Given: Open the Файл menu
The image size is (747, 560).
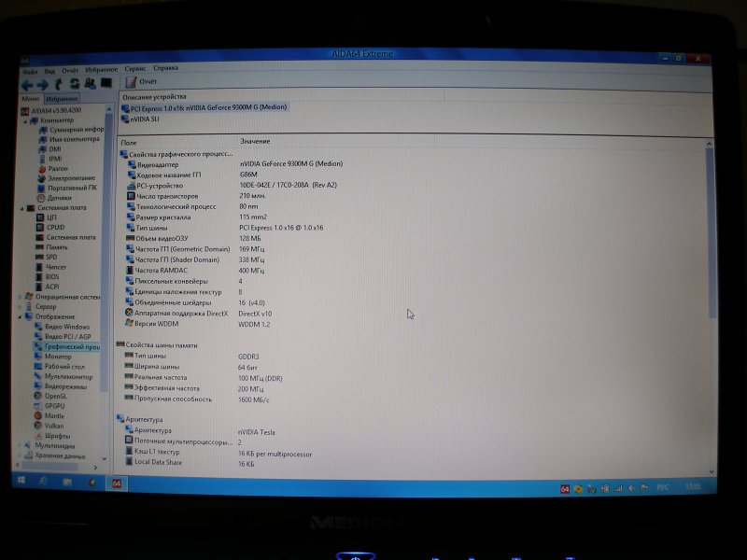Looking at the screenshot, I should tap(30, 70).
